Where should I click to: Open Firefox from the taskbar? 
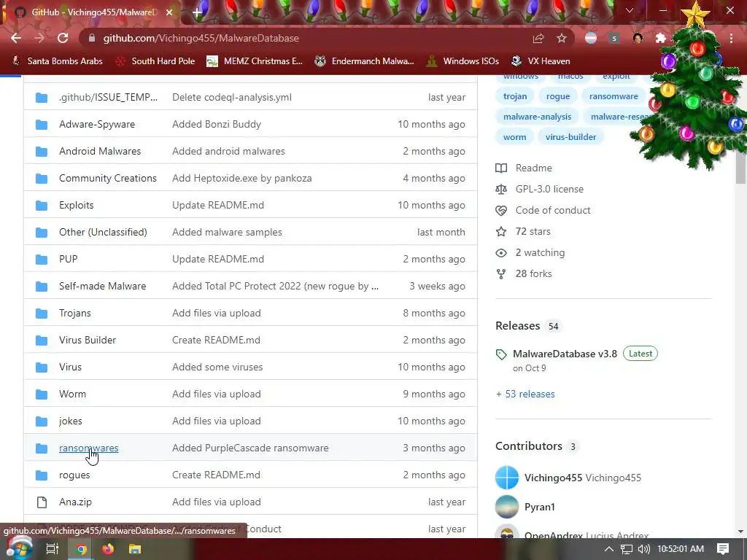[108, 549]
